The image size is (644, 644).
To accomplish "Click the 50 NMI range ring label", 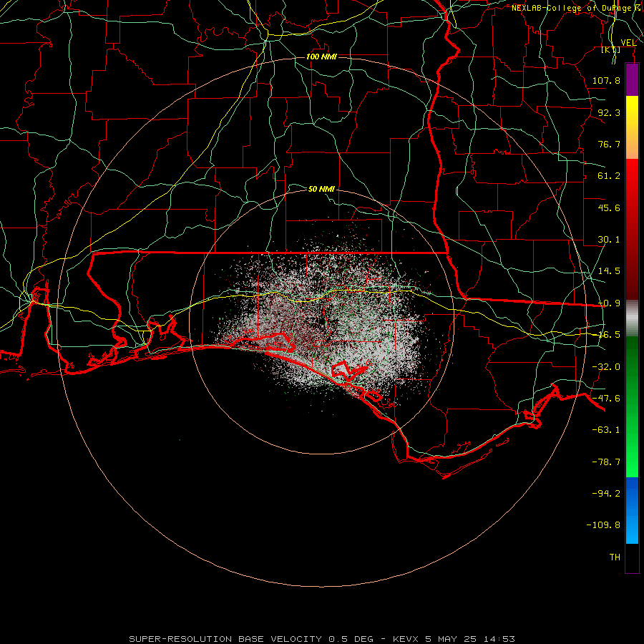I will (321, 189).
